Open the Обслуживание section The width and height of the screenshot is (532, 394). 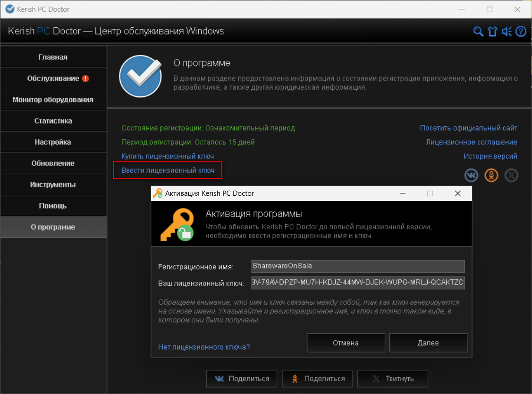coord(53,78)
